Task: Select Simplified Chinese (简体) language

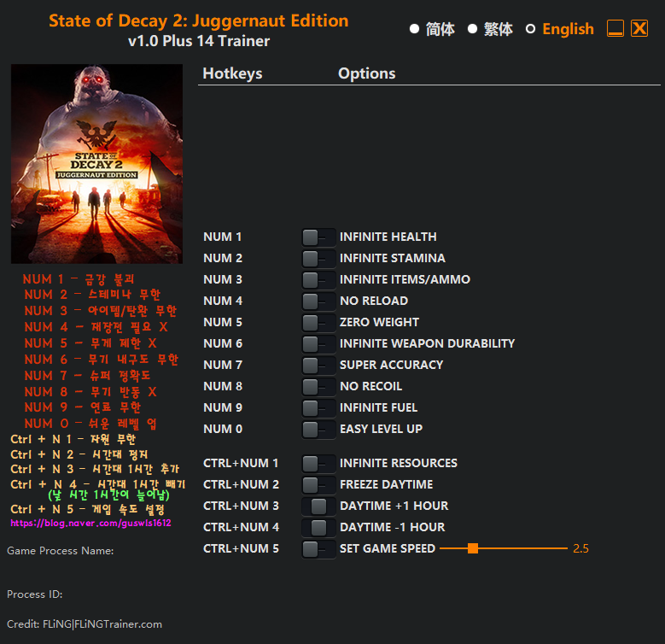Action: pyautogui.click(x=433, y=29)
